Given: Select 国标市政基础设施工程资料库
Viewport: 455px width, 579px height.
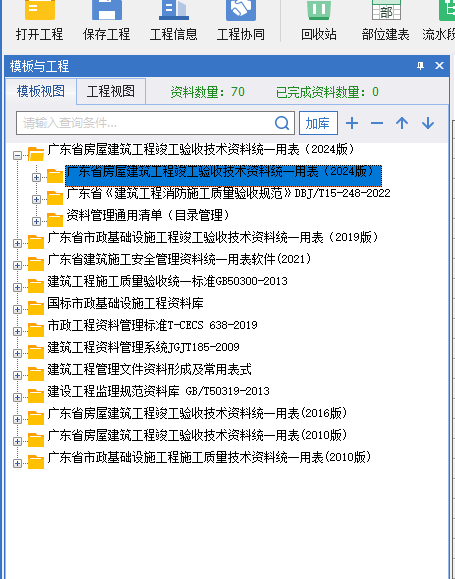Looking at the screenshot, I should click(126, 304).
